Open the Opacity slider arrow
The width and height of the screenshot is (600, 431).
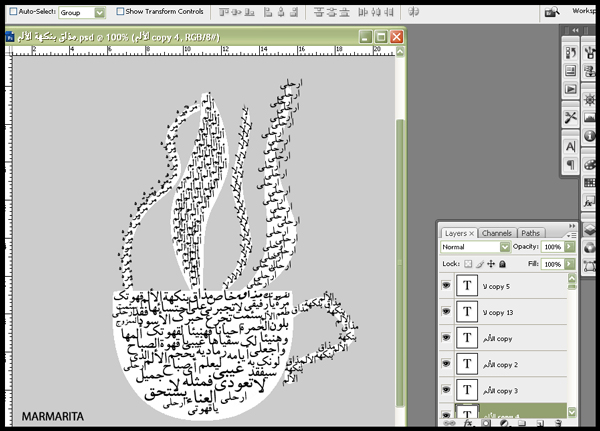tap(570, 246)
